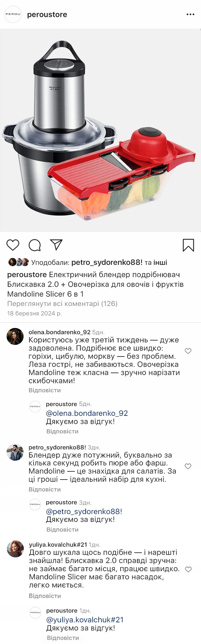
Task: Open the @olena.bondarenko_92 mention link
Action: (x=87, y=413)
